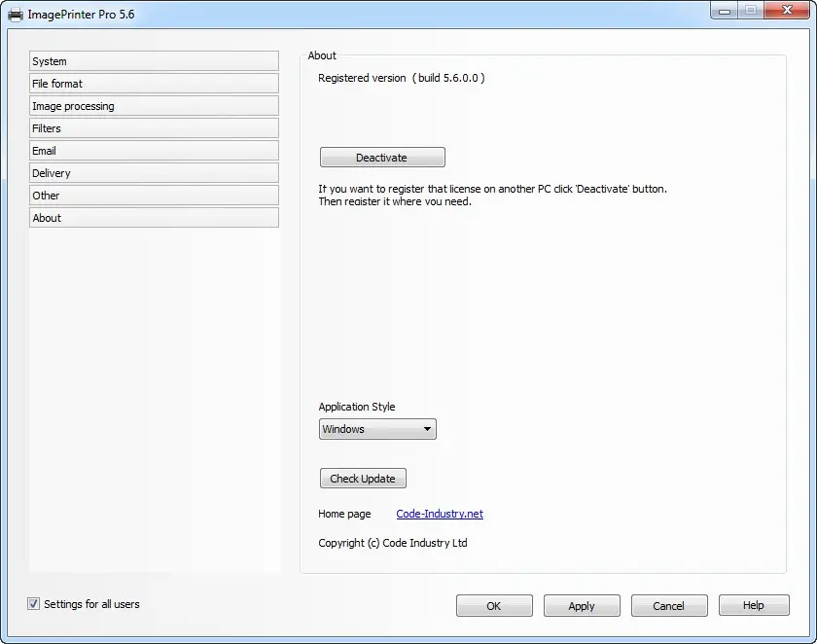Select the About section in sidebar

click(154, 218)
